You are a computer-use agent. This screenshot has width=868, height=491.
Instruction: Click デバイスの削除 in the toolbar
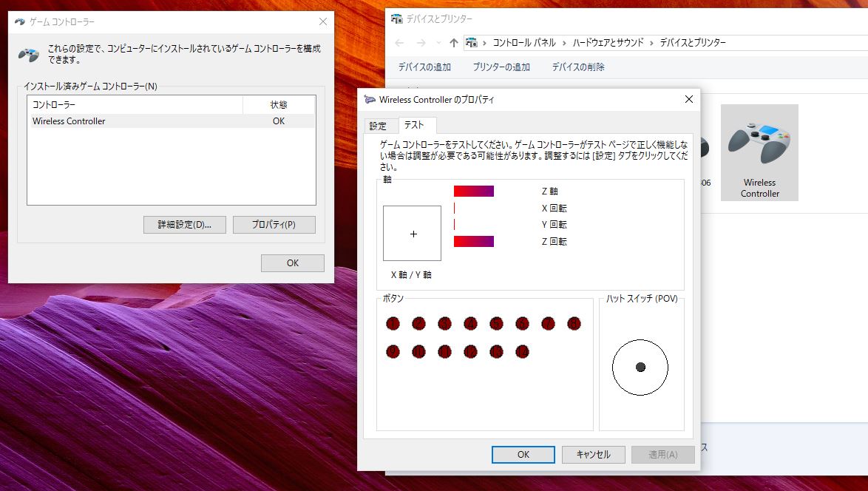pyautogui.click(x=578, y=67)
